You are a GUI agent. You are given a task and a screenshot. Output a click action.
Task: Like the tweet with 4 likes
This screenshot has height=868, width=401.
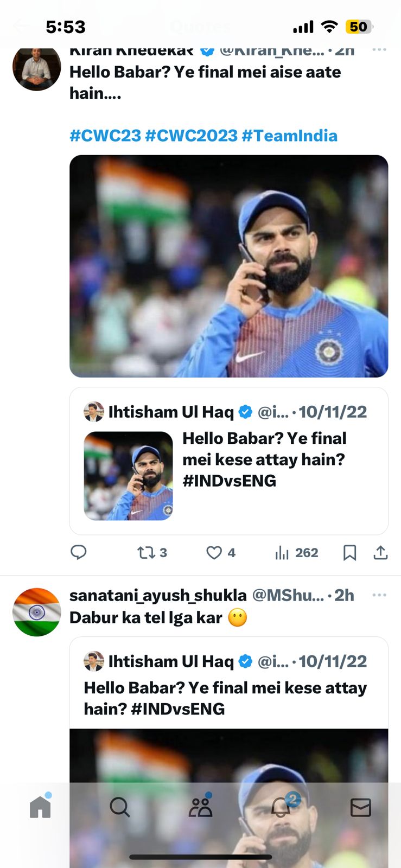(214, 552)
